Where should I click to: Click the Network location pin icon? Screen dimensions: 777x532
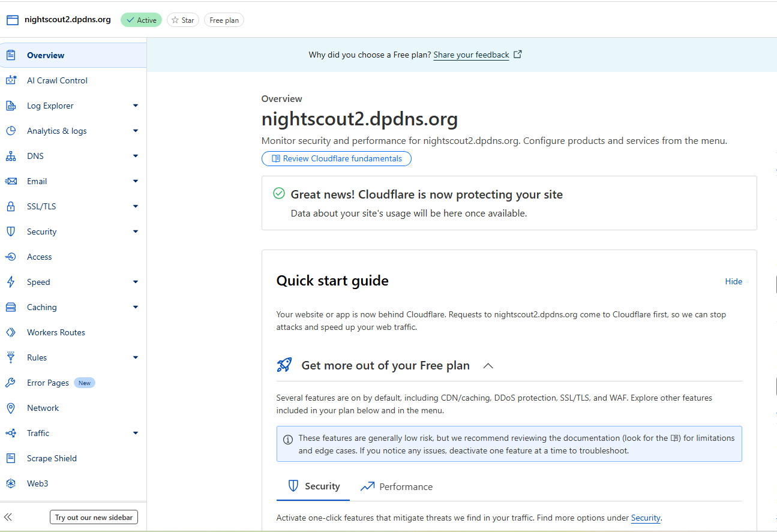pos(11,408)
